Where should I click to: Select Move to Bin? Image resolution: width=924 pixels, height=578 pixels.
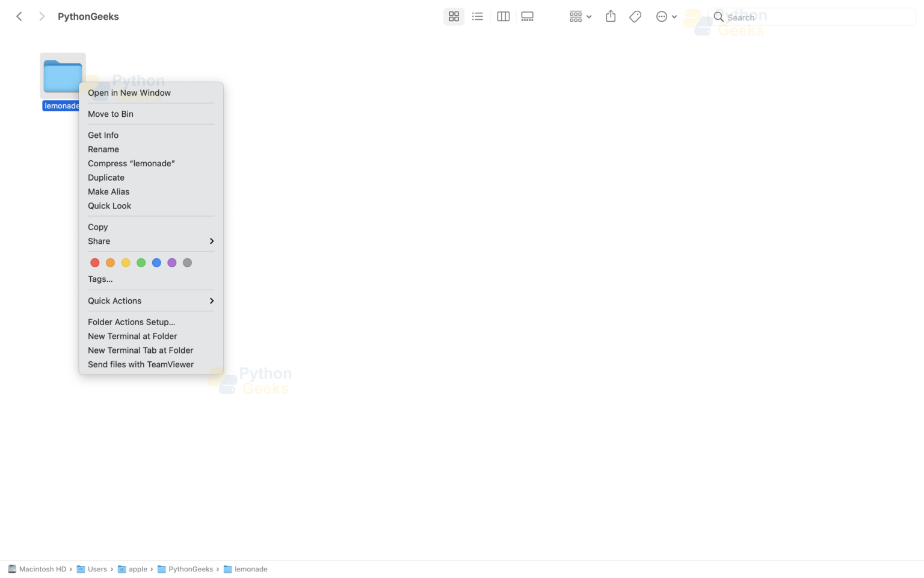(x=111, y=114)
